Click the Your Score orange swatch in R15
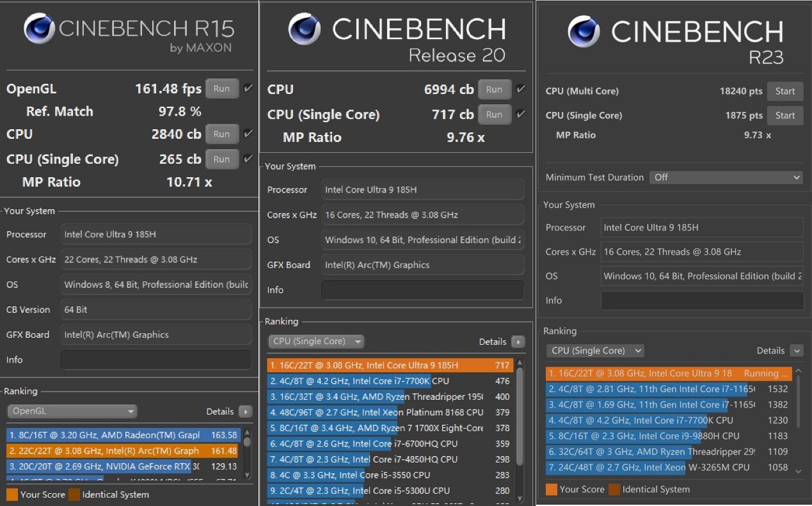This screenshot has height=506, width=812. 12,494
